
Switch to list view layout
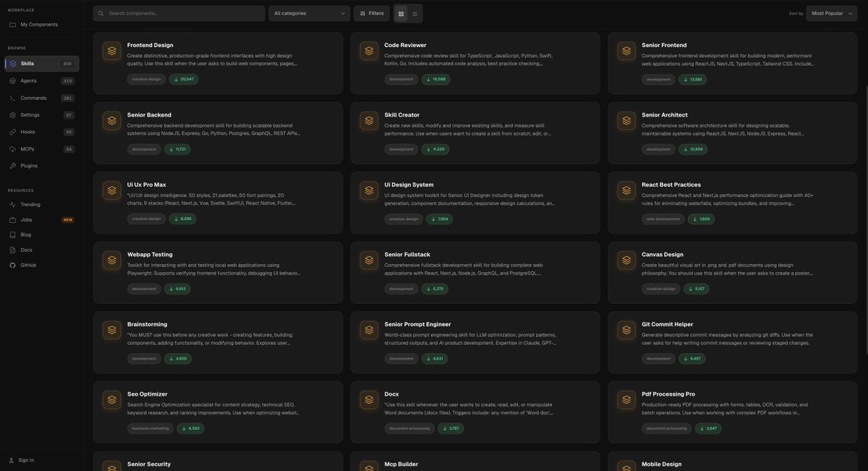414,14
